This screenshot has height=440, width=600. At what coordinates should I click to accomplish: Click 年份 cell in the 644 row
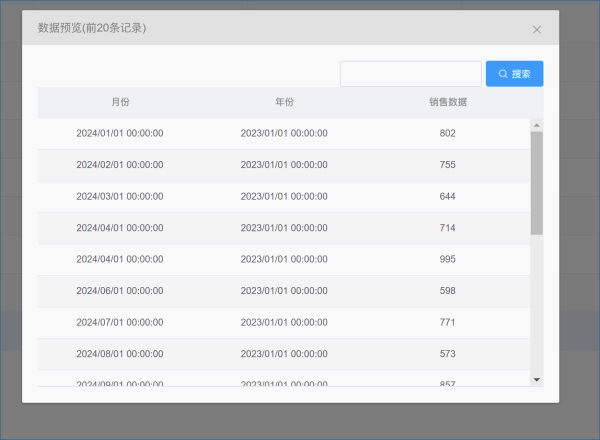click(x=284, y=196)
